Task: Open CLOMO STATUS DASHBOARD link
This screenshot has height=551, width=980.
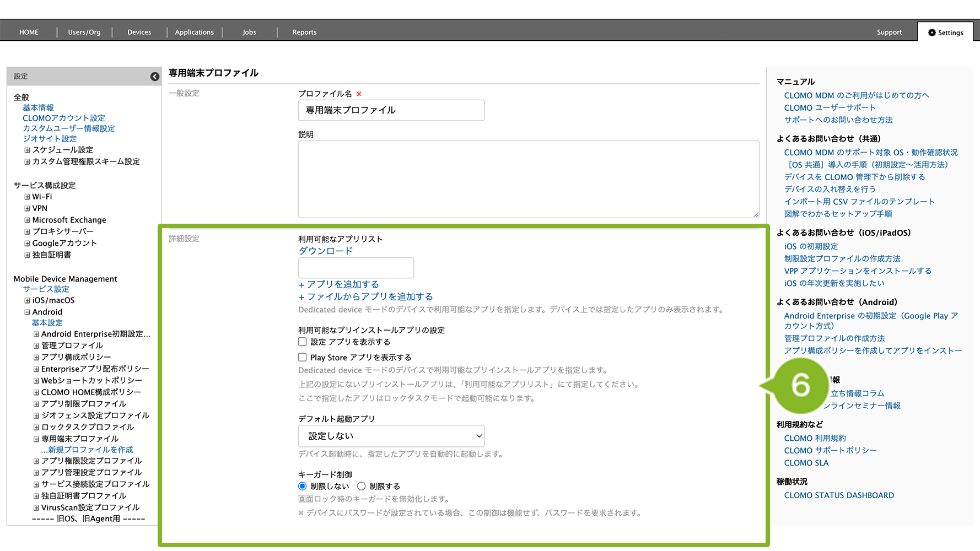Action: pos(838,495)
